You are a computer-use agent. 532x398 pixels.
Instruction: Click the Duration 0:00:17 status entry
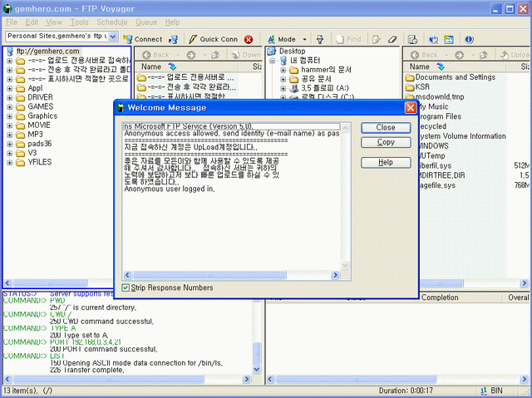click(x=406, y=391)
